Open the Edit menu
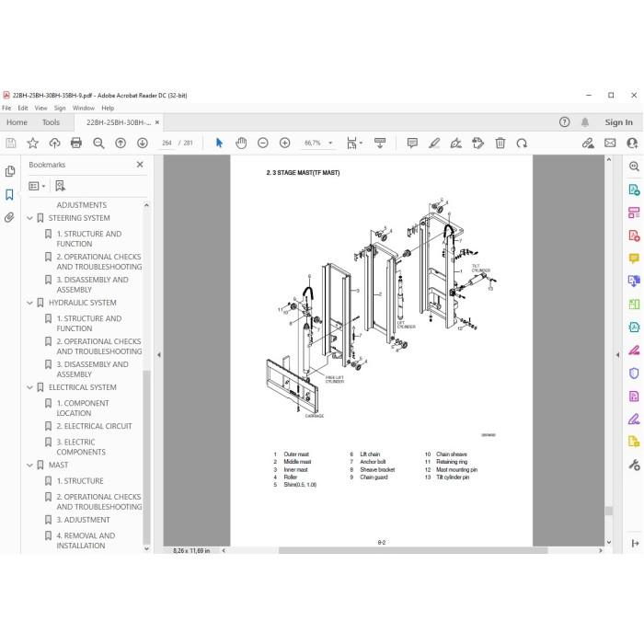 23,108
